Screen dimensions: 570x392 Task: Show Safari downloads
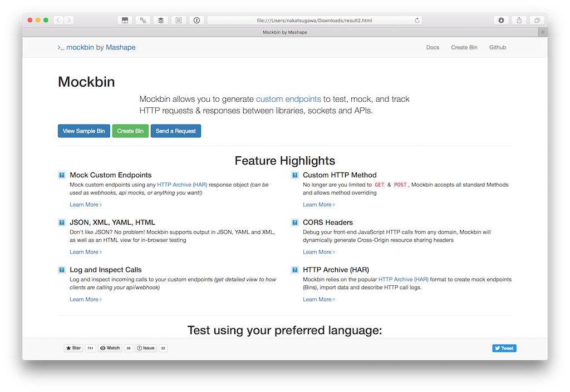tap(501, 21)
